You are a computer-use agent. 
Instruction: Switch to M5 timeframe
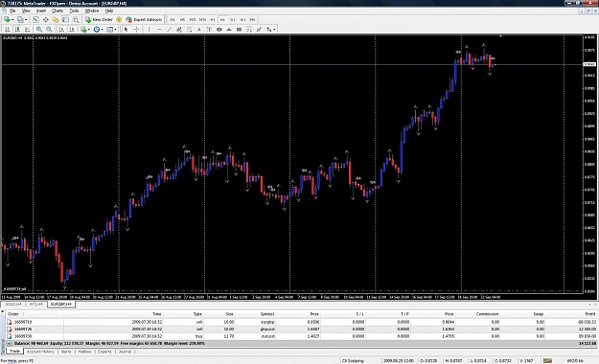[x=182, y=19]
